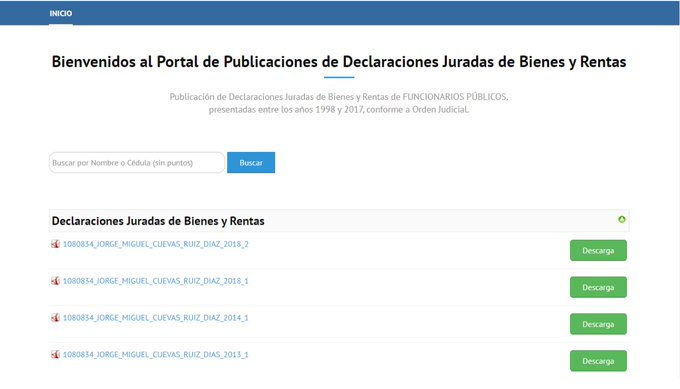This screenshot has height=389, width=680.
Task: Click the PDF icon beside the DIAS_2013_1 file
Action: pos(56,355)
